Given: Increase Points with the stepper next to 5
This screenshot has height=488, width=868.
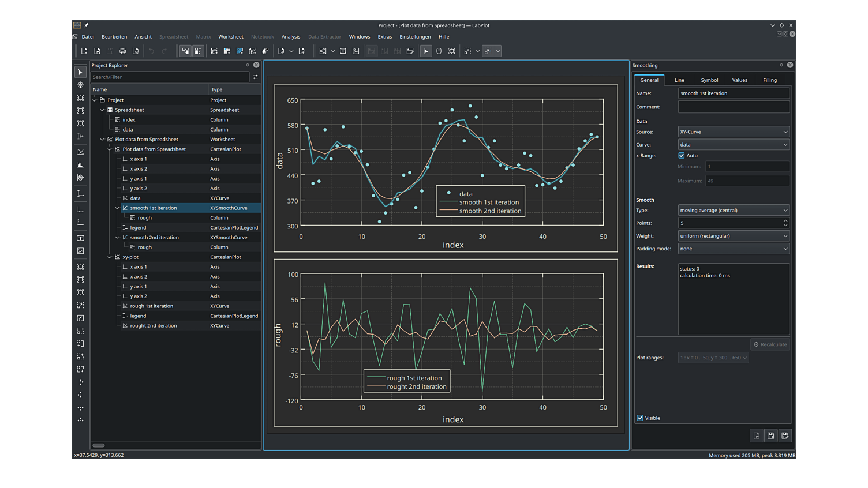Looking at the screenshot, I should tap(785, 221).
